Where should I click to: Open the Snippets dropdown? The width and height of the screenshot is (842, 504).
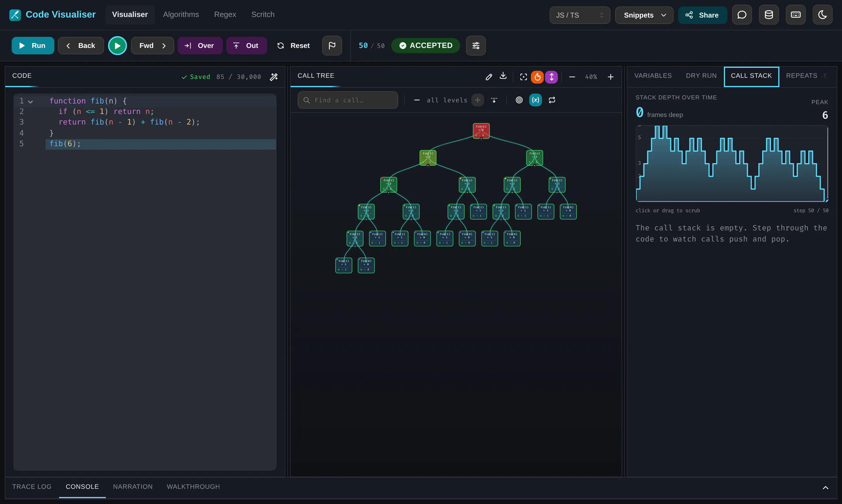pos(644,15)
